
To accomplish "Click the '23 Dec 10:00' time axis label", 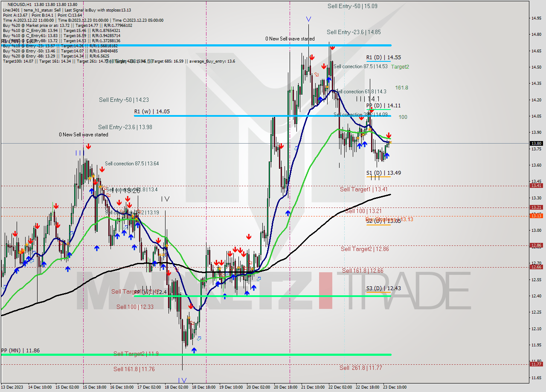I will click(395, 387).
